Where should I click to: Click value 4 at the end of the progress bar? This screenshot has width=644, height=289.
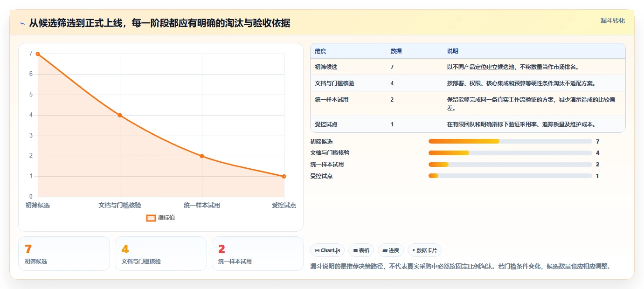(x=597, y=153)
